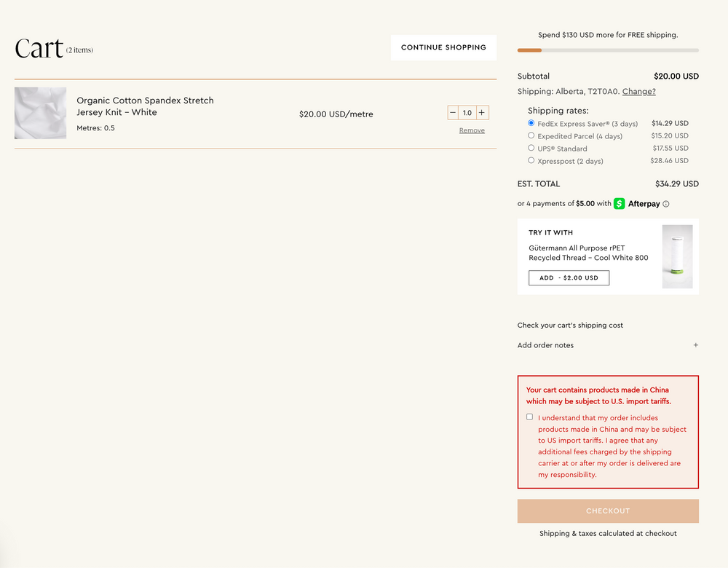Click the Afterpay info icon

pos(666,204)
